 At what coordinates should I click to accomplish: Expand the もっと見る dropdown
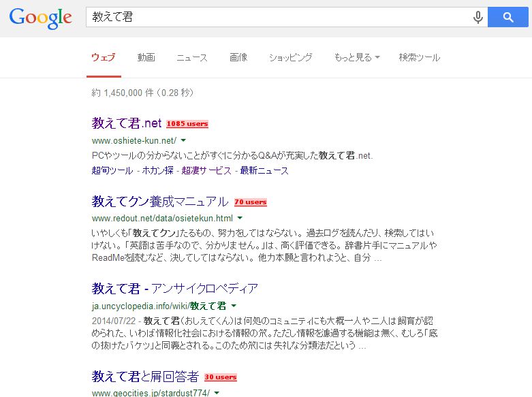(x=356, y=57)
